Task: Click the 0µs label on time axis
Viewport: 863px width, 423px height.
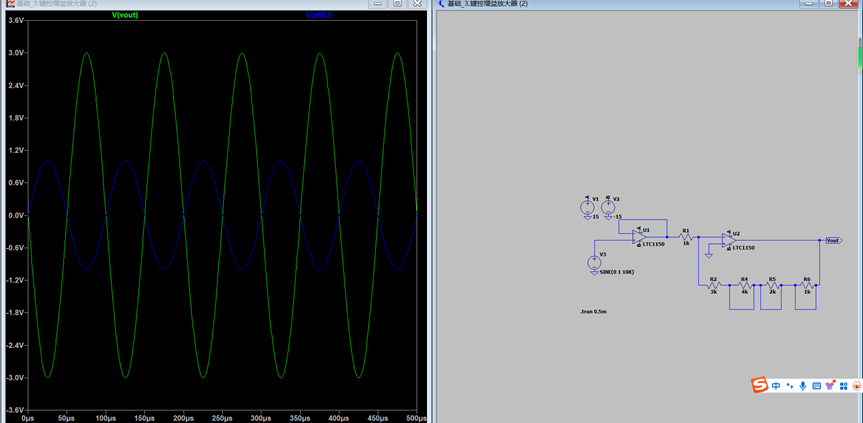Action: 28,419
